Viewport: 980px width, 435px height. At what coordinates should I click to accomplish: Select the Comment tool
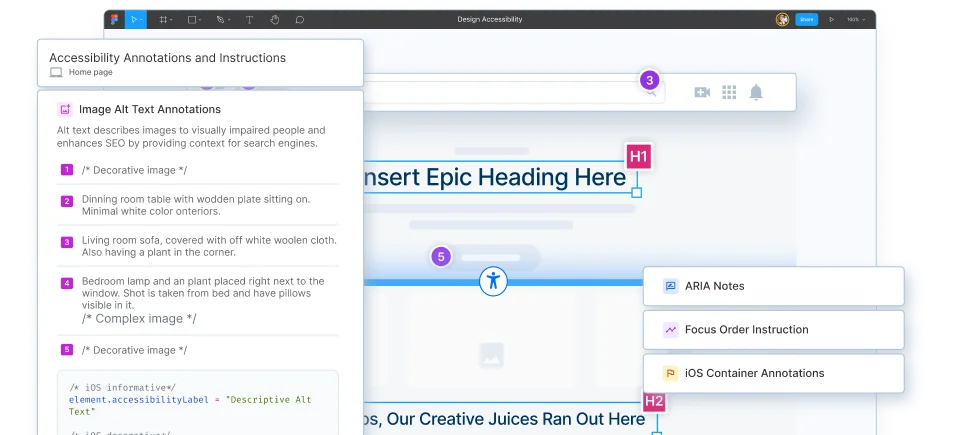tap(299, 19)
